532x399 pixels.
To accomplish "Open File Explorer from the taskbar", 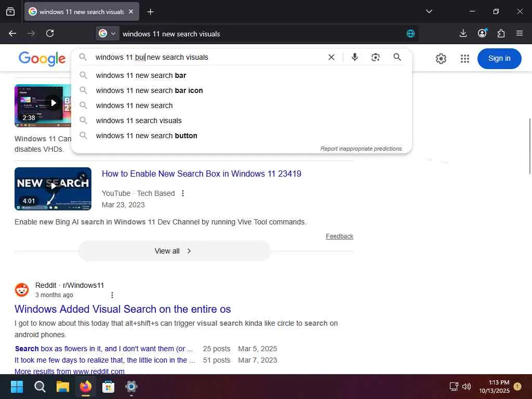I will click(x=63, y=387).
